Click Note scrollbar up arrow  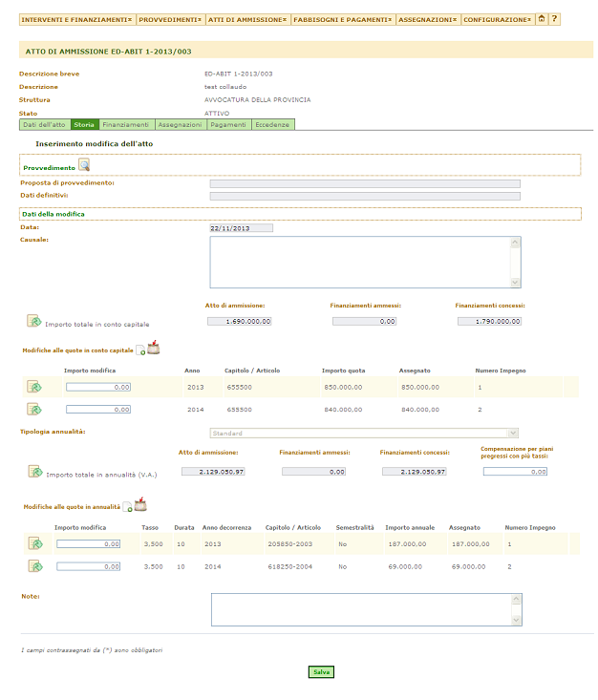(x=516, y=599)
